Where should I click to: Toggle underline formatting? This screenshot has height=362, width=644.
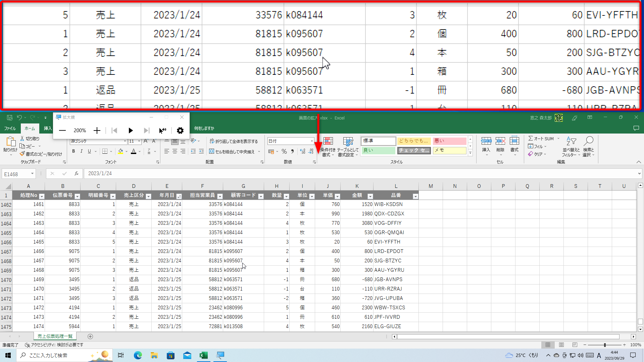point(89,151)
